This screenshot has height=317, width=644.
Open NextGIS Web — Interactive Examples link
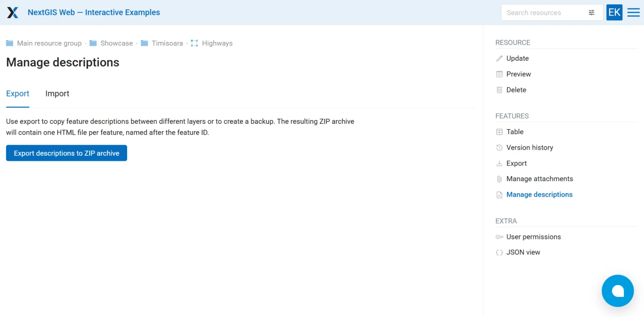click(94, 13)
